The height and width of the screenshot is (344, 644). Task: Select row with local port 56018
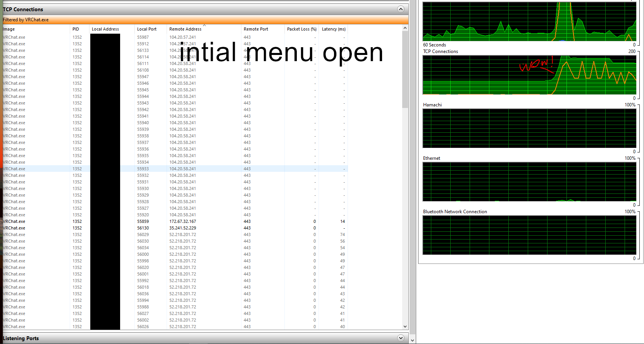pyautogui.click(x=175, y=287)
